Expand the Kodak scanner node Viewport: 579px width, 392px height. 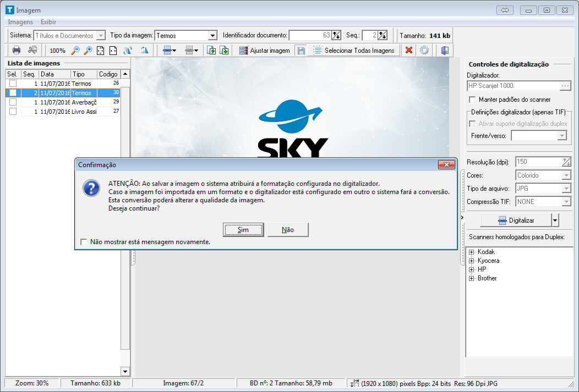471,252
